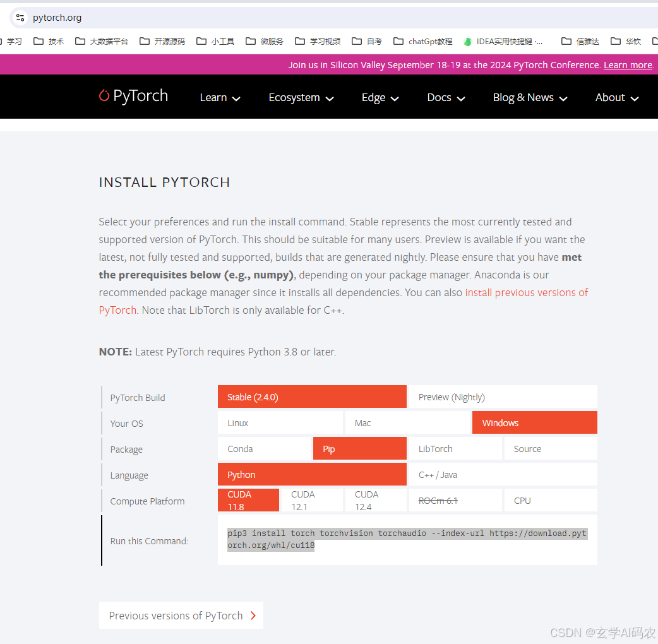The width and height of the screenshot is (658, 644).
Task: Choose Mac as your OS
Action: (x=407, y=423)
